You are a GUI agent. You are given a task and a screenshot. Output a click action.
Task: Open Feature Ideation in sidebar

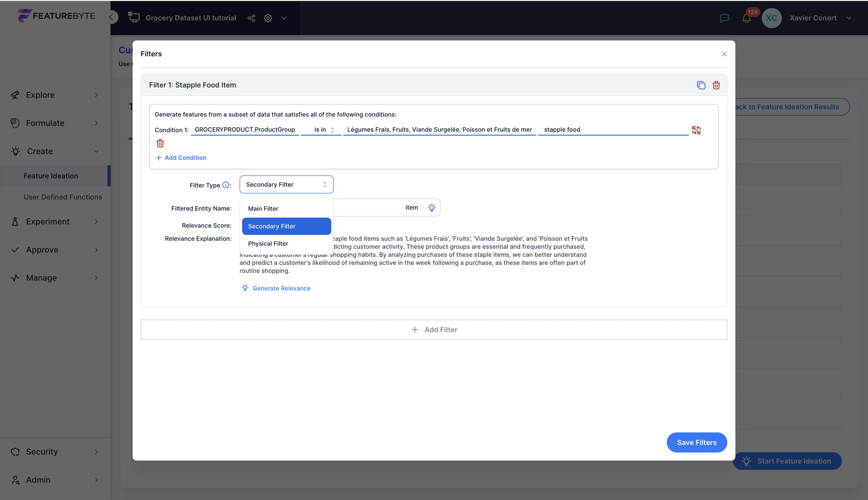(x=51, y=176)
